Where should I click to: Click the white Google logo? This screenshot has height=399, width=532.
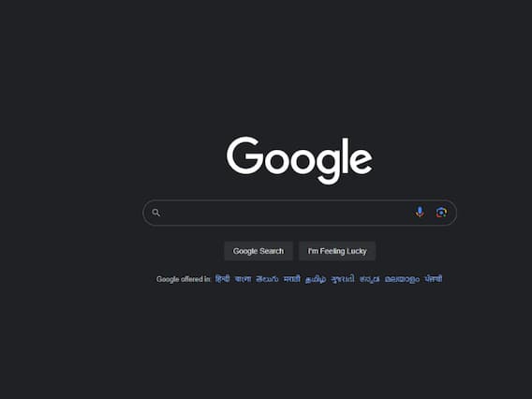[300, 160]
